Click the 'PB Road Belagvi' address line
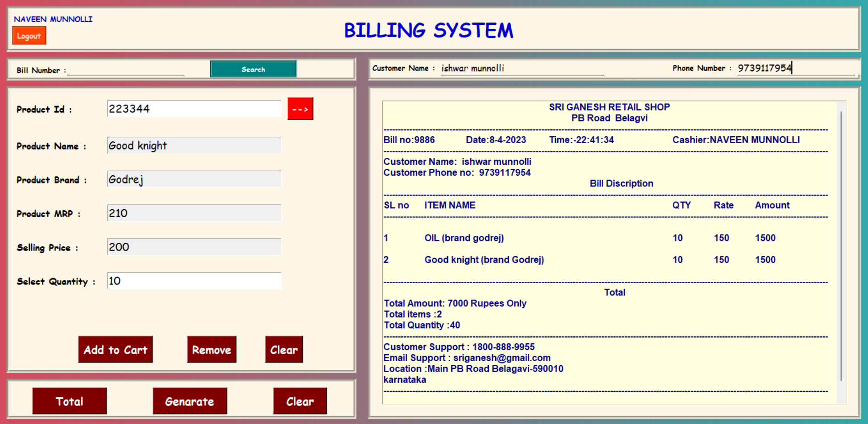Viewport: 868px width, 424px height. [x=610, y=118]
